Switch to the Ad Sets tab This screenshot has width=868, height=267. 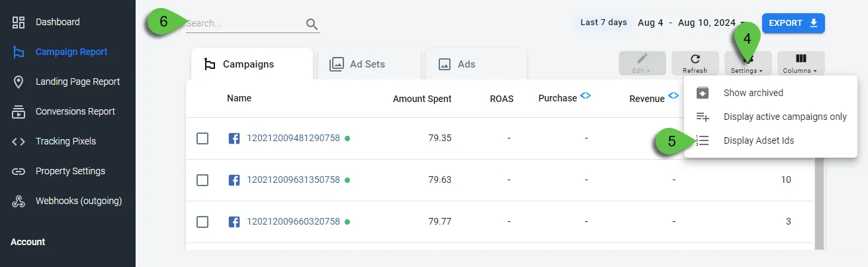point(369,64)
